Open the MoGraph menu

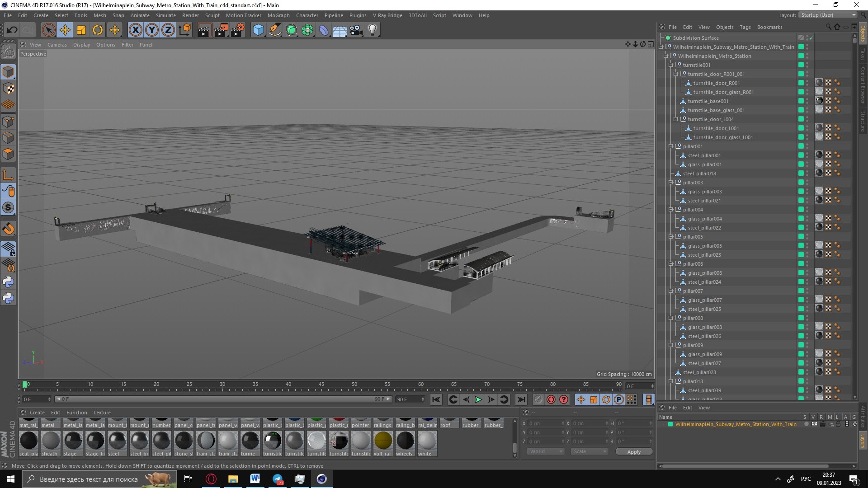tap(278, 15)
